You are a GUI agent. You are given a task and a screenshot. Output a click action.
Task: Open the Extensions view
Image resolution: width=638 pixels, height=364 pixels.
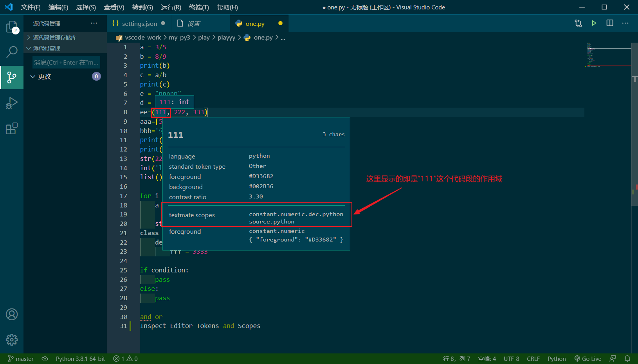point(12,128)
